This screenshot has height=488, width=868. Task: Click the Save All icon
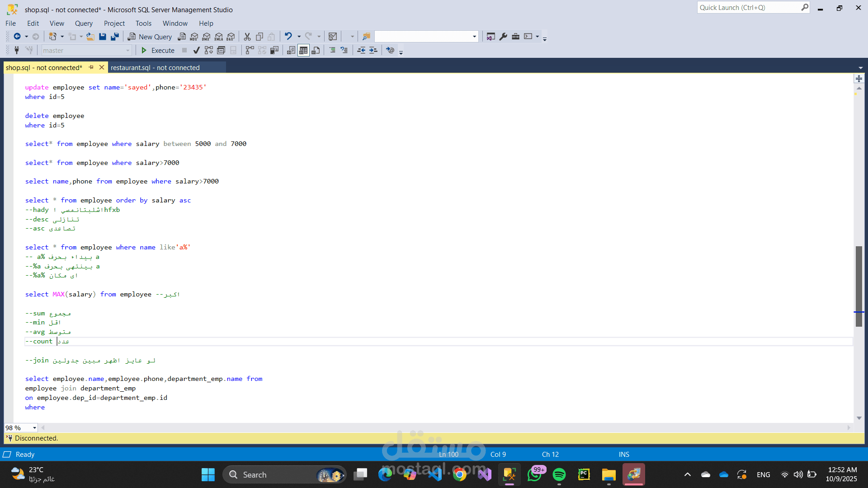click(x=115, y=37)
